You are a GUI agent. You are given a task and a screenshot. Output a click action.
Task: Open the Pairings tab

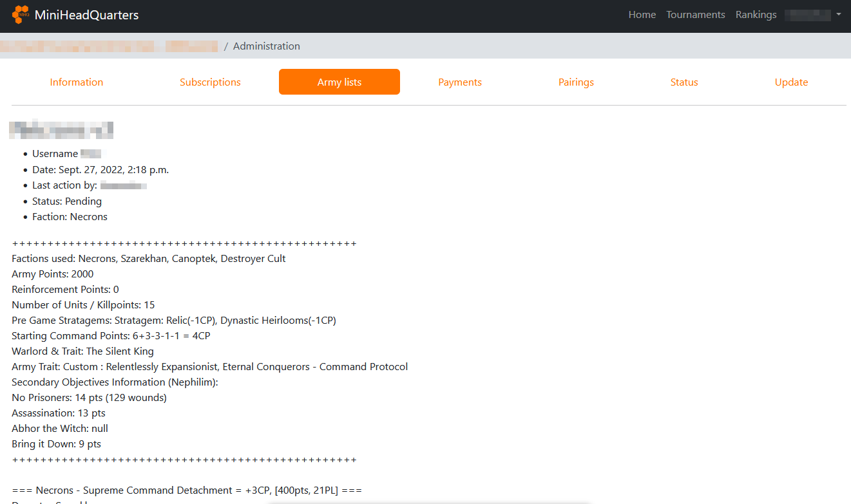click(x=576, y=82)
